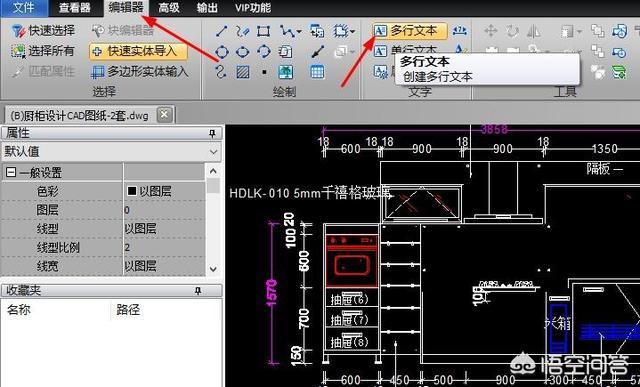Open the 默认值 dropdown
This screenshot has width=640, height=387.
pos(213,152)
